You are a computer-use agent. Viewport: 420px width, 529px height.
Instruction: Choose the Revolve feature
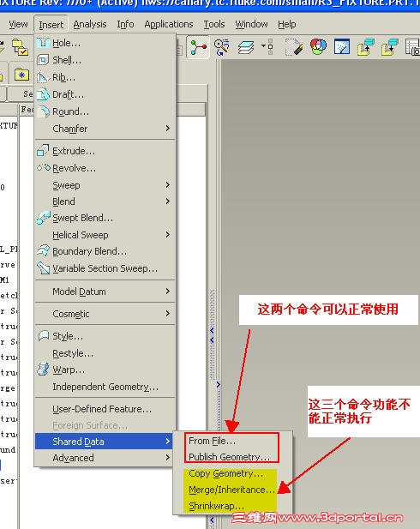pos(105,168)
